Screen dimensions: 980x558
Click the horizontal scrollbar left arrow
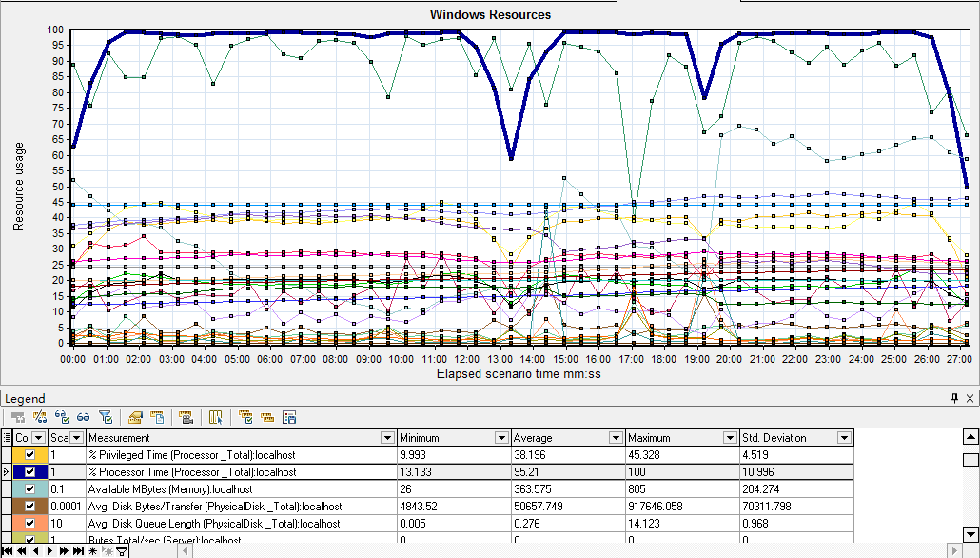pyautogui.click(x=185, y=551)
